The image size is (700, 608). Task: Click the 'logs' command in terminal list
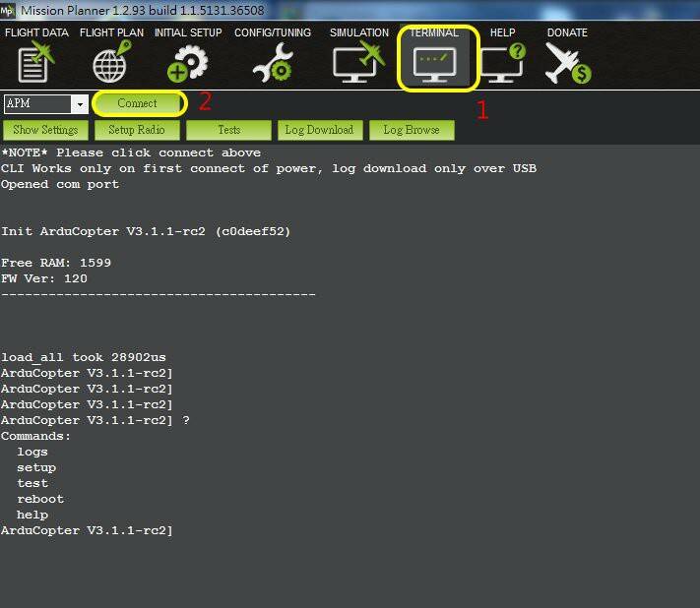tap(32, 452)
